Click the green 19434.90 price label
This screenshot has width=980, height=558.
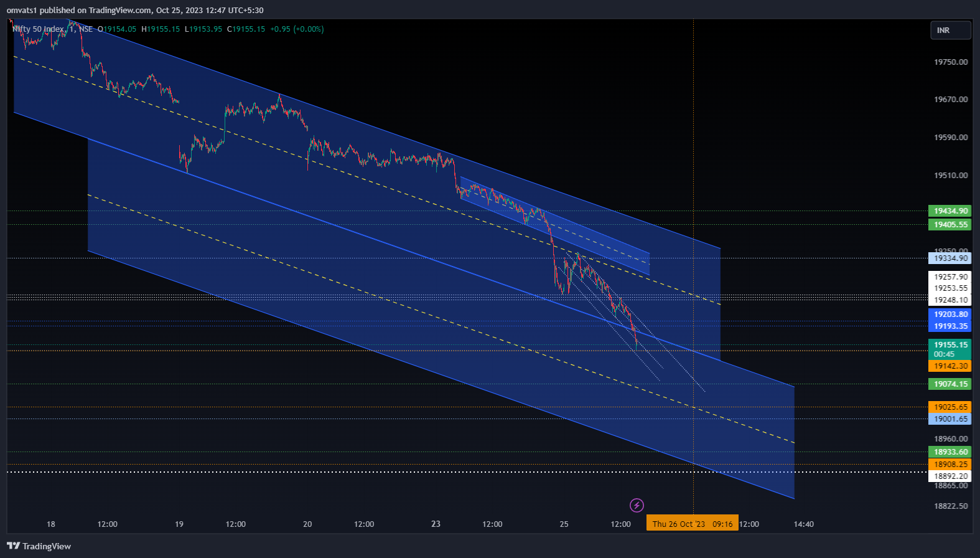click(950, 211)
